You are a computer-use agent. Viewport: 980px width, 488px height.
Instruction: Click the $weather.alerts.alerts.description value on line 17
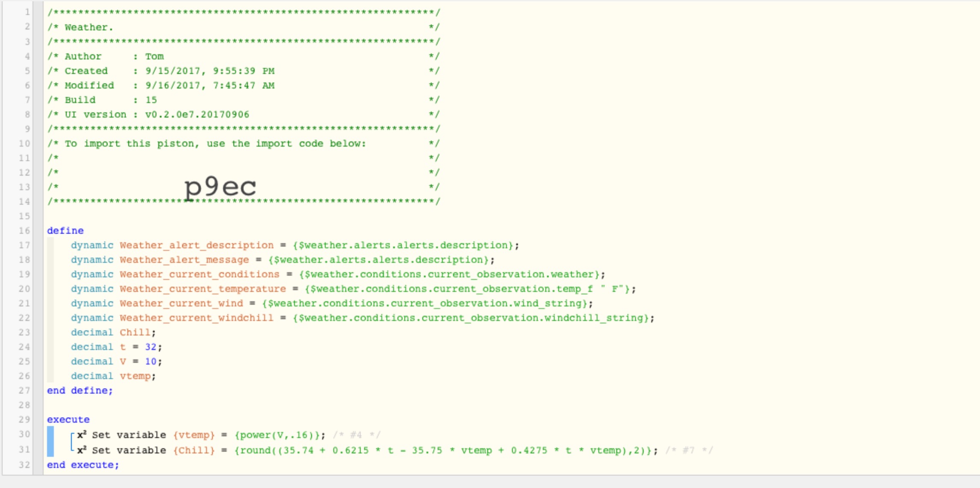pyautogui.click(x=403, y=245)
